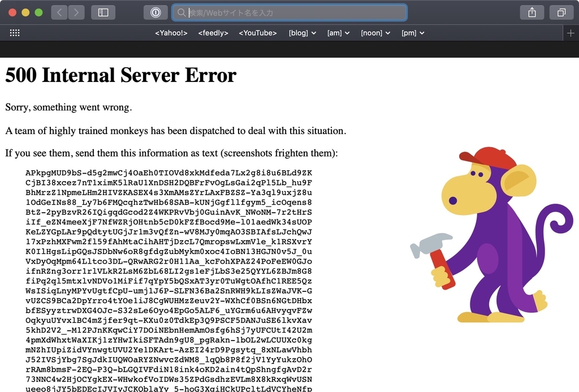The height and width of the screenshot is (392, 579).
Task: Expand the [am] bookmarks folder
Action: pyautogui.click(x=338, y=33)
